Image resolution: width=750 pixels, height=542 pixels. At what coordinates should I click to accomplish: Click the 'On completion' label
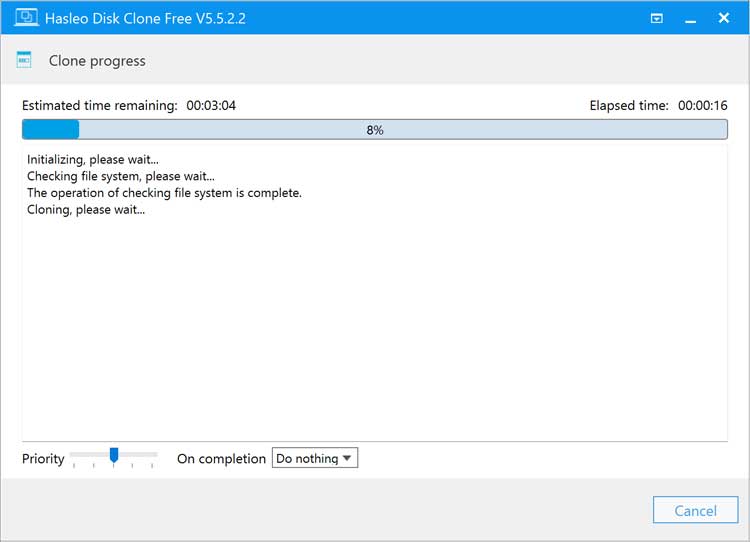221,459
